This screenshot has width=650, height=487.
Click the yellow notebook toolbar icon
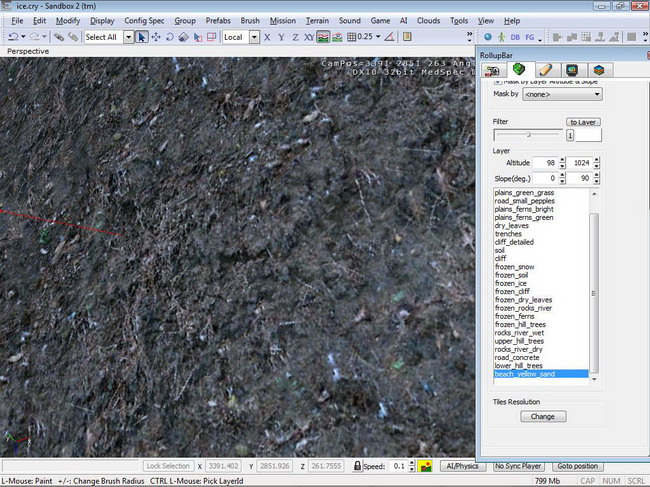407,37
